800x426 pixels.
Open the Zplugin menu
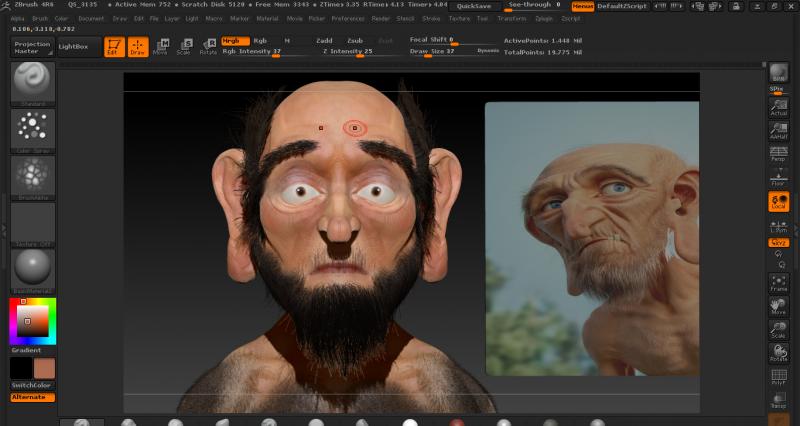click(544, 19)
